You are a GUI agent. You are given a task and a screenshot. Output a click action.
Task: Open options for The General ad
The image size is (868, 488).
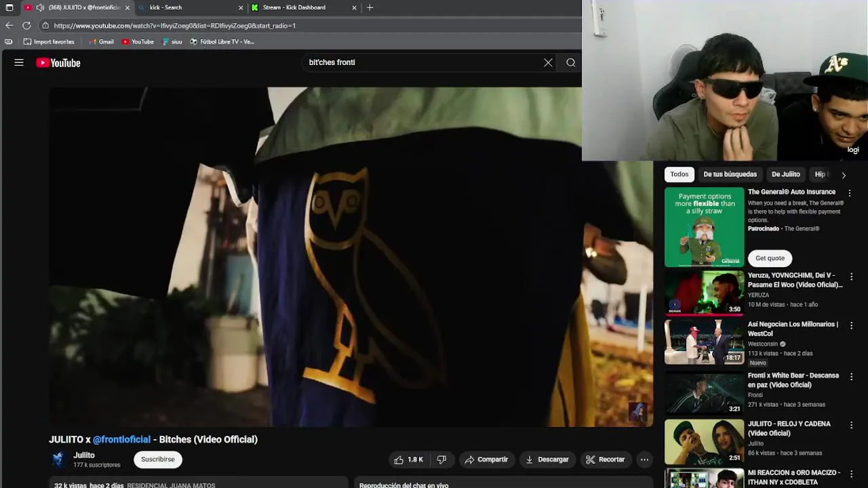(x=849, y=193)
